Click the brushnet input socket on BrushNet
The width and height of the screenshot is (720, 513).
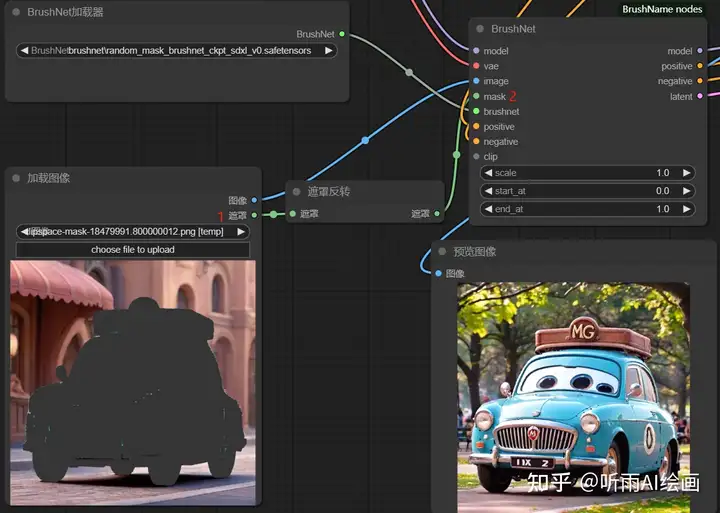point(476,111)
